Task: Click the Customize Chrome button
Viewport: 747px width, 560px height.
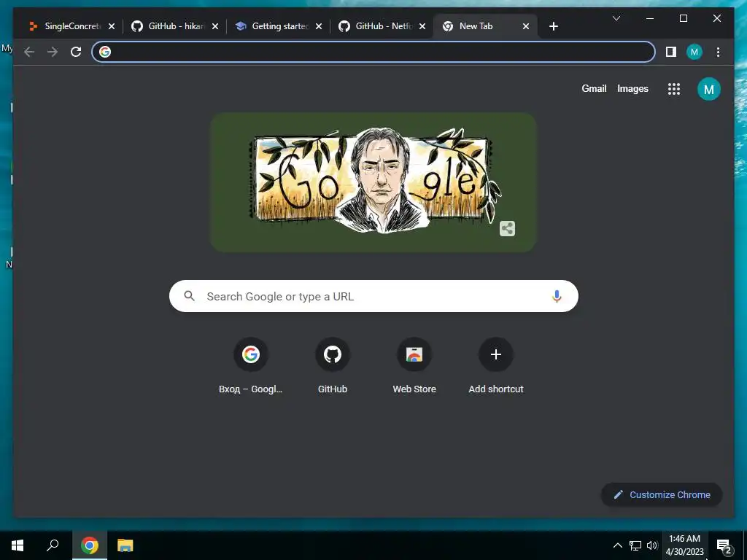Action: click(x=662, y=495)
